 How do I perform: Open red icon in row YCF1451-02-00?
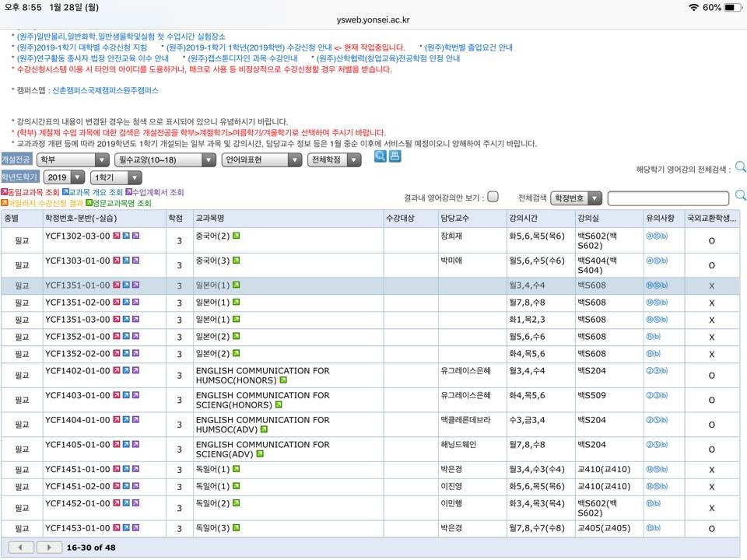click(117, 487)
